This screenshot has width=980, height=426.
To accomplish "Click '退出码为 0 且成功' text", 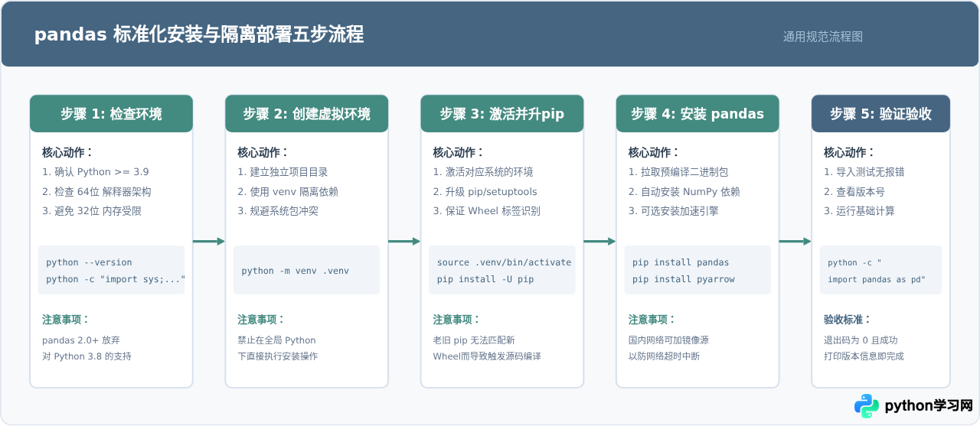I will [x=861, y=340].
